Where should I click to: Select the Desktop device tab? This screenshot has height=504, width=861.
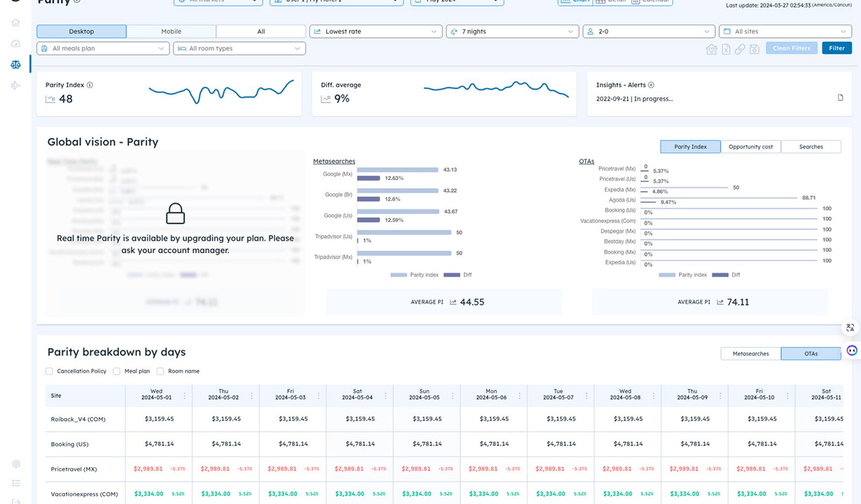point(81,31)
